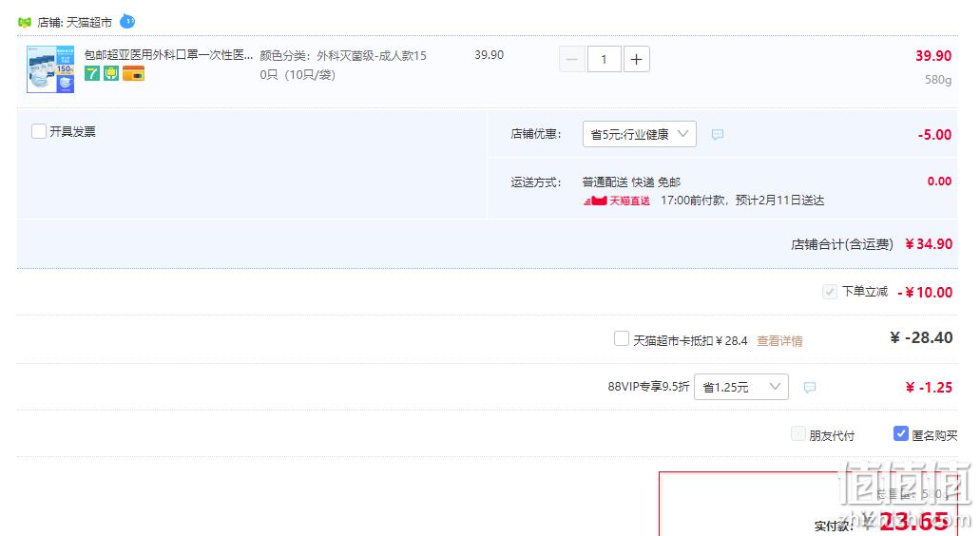Check 天猫超市卡抵扣 checkbox
980x536 pixels.
point(622,338)
